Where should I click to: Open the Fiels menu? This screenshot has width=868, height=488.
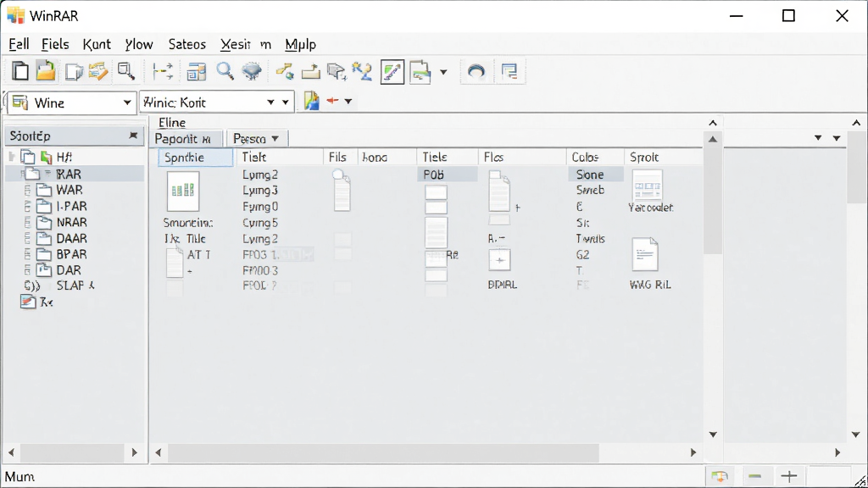[x=55, y=44]
